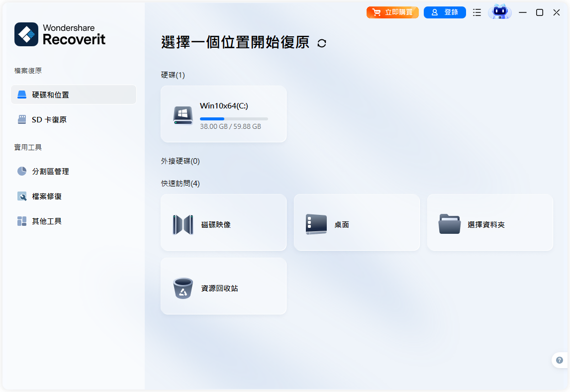Open the AI assistant robot icon
The width and height of the screenshot is (570, 392).
(499, 12)
